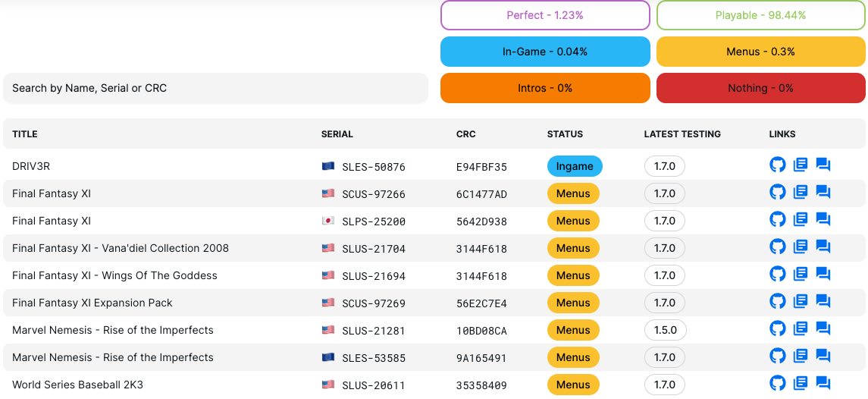This screenshot has width=868, height=399.
Task: Open the wiki page icon for DRIV3R
Action: pos(800,165)
